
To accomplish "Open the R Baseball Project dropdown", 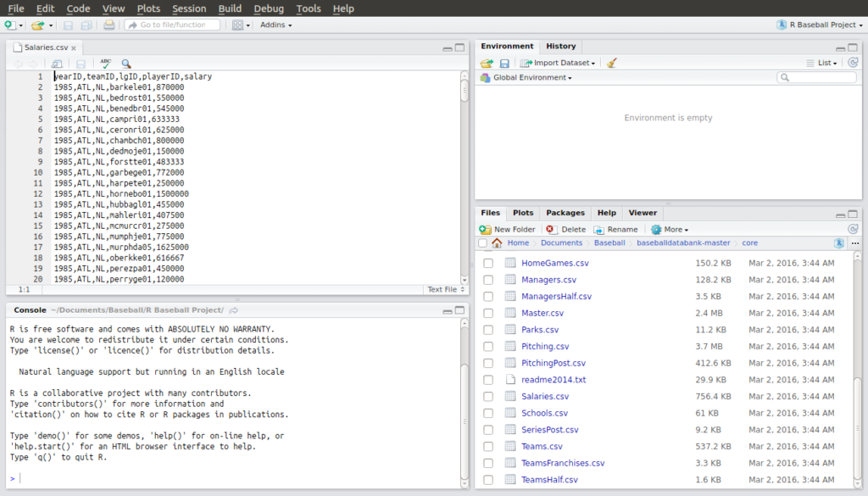I will 820,25.
